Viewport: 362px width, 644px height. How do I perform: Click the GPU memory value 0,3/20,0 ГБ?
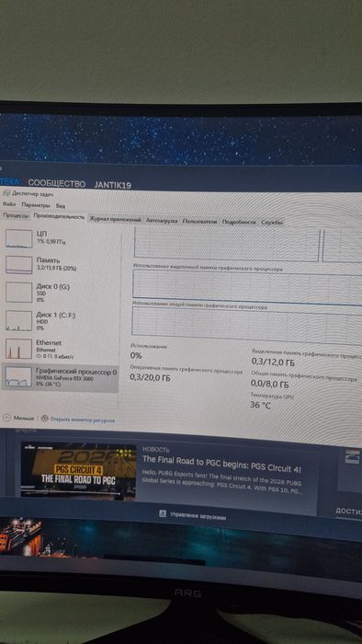pos(150,377)
